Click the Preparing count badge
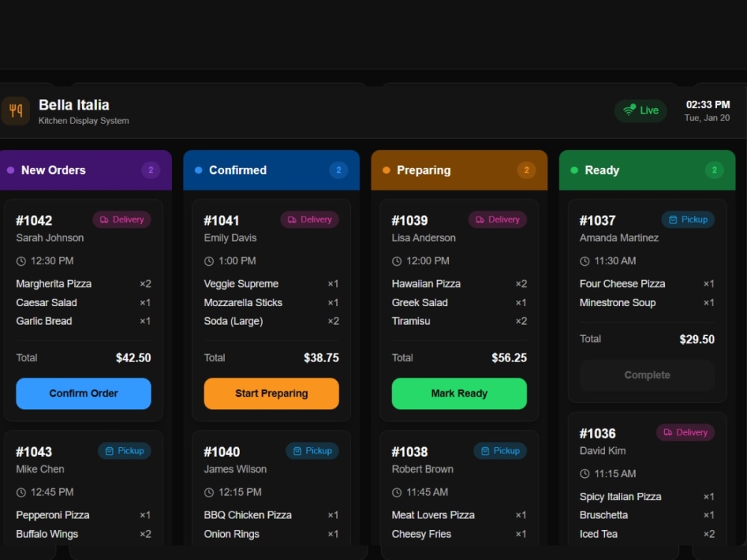Viewport: 747px width, 560px height. tap(527, 170)
